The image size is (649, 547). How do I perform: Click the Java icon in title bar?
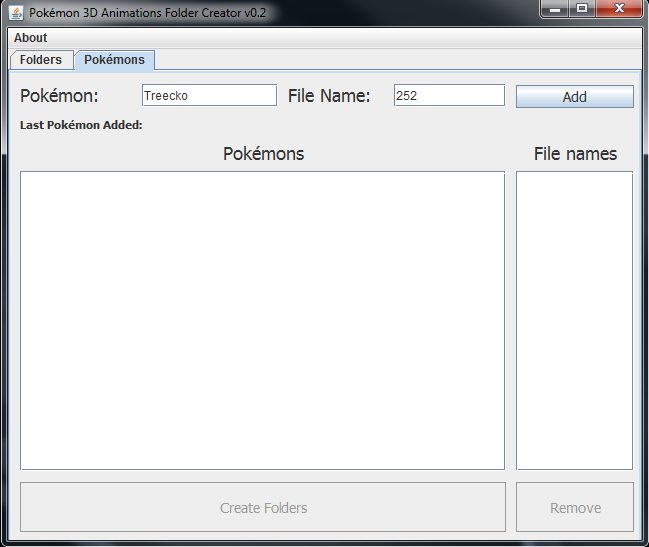click(x=16, y=13)
